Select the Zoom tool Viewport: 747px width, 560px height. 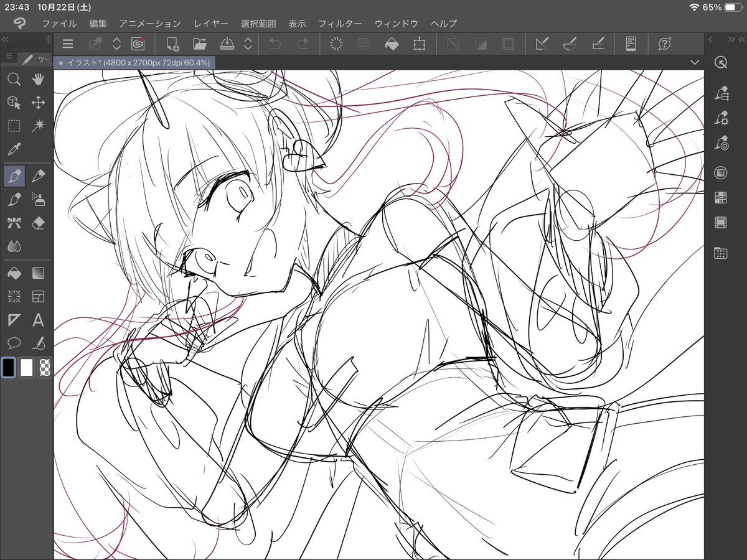click(x=14, y=80)
